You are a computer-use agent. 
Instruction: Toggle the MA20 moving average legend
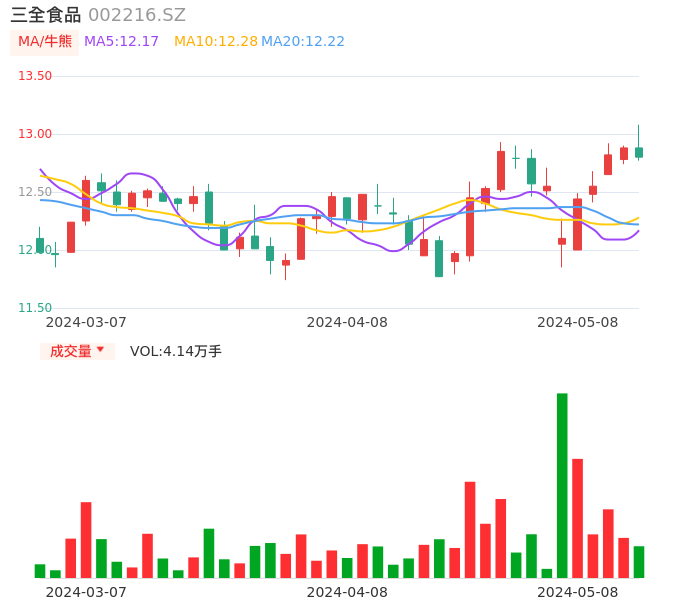point(303,42)
